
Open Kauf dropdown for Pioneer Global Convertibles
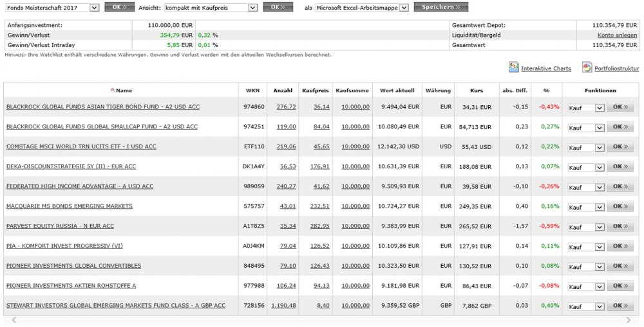click(x=586, y=267)
